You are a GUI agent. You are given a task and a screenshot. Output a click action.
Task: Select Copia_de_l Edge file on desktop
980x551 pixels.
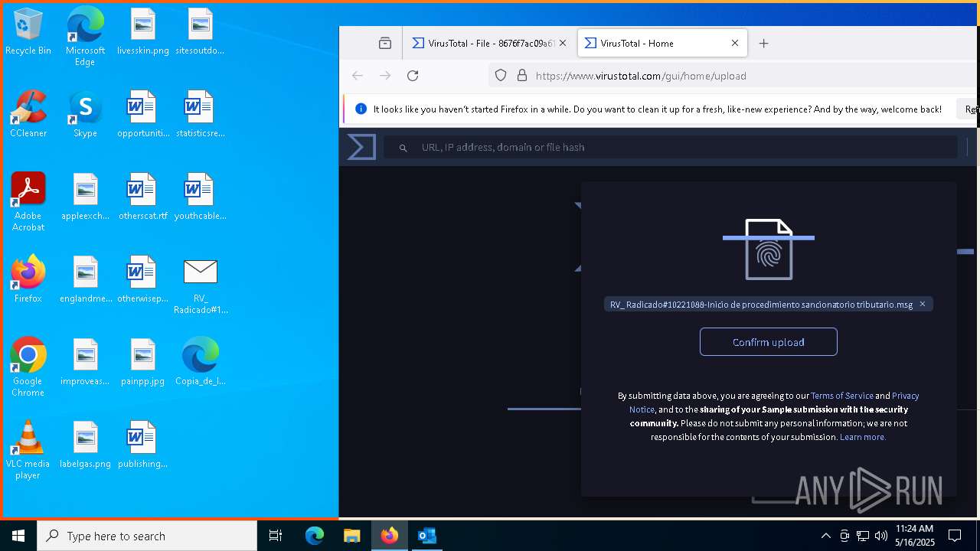200,363
